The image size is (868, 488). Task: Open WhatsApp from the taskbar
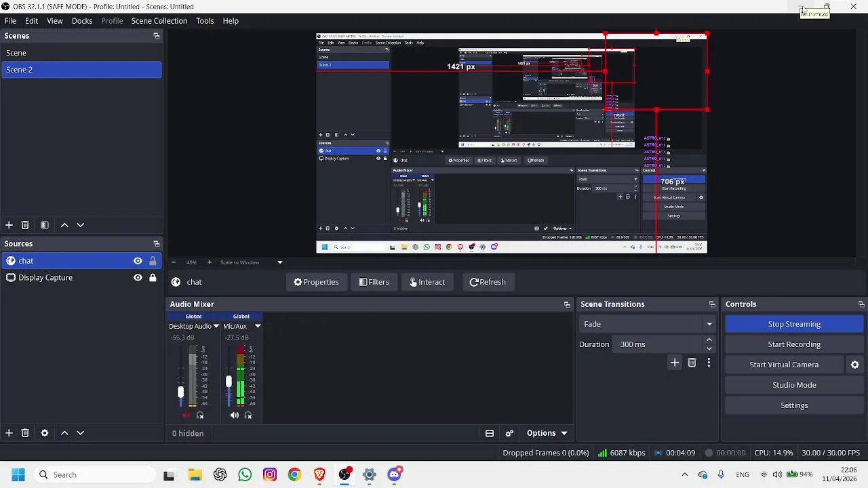[245, 474]
